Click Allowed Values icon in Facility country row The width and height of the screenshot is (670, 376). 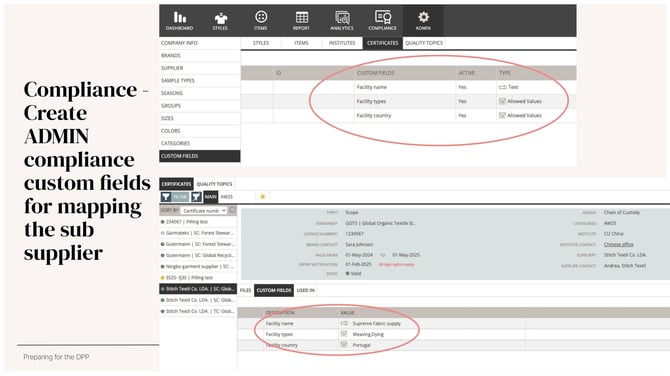click(502, 115)
